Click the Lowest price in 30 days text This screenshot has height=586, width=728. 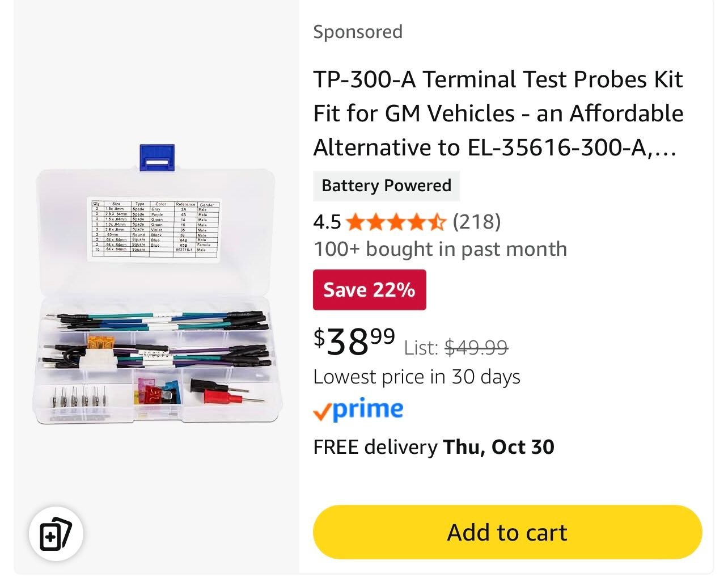click(x=417, y=377)
